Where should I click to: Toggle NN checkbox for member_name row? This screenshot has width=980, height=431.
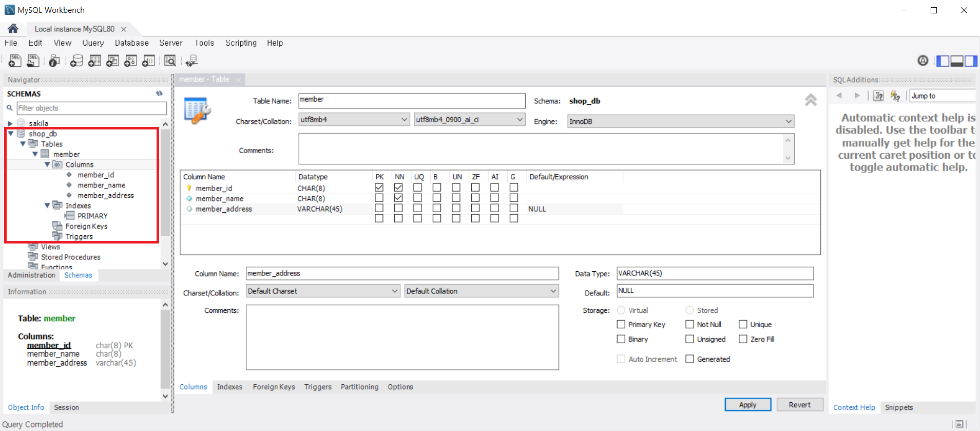398,198
